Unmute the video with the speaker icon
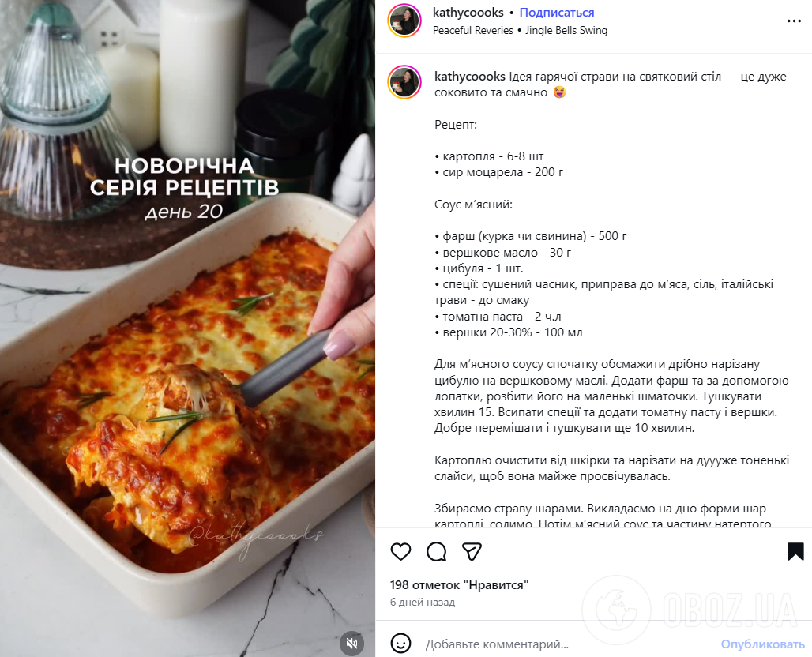Image resolution: width=812 pixels, height=657 pixels. [x=351, y=644]
